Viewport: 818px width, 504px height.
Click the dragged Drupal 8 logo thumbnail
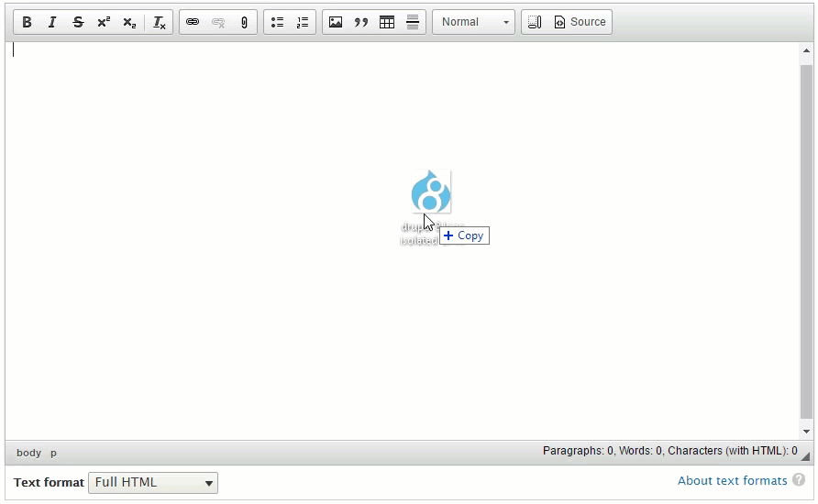tap(431, 192)
